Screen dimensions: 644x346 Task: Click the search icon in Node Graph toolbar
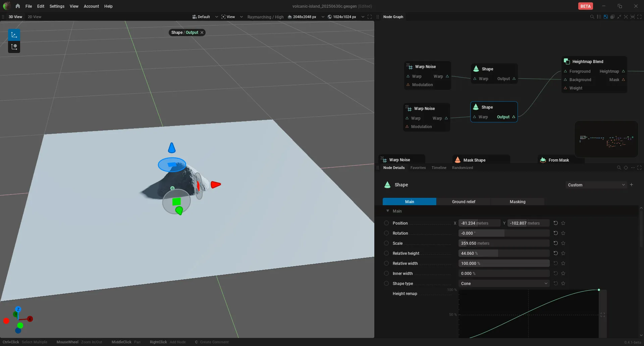tap(592, 17)
